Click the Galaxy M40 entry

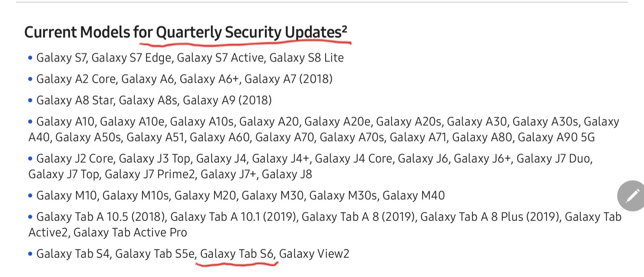point(414,195)
